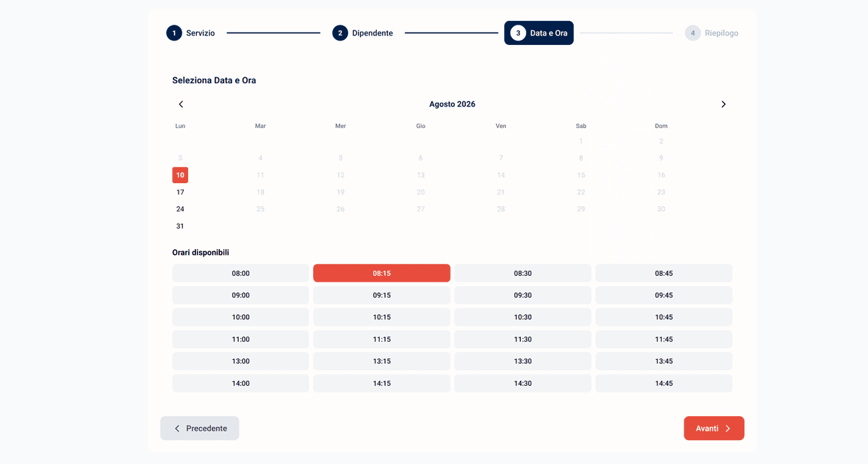Return to step 2 Dipendente

point(363,33)
